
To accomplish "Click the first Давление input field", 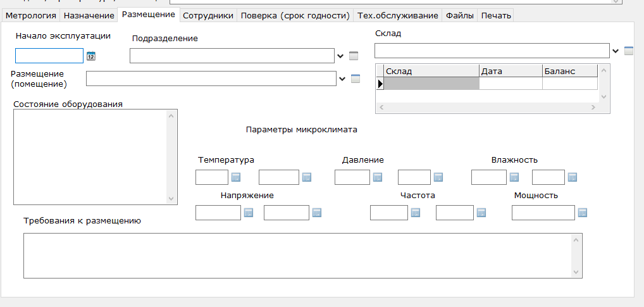I will pyautogui.click(x=352, y=177).
